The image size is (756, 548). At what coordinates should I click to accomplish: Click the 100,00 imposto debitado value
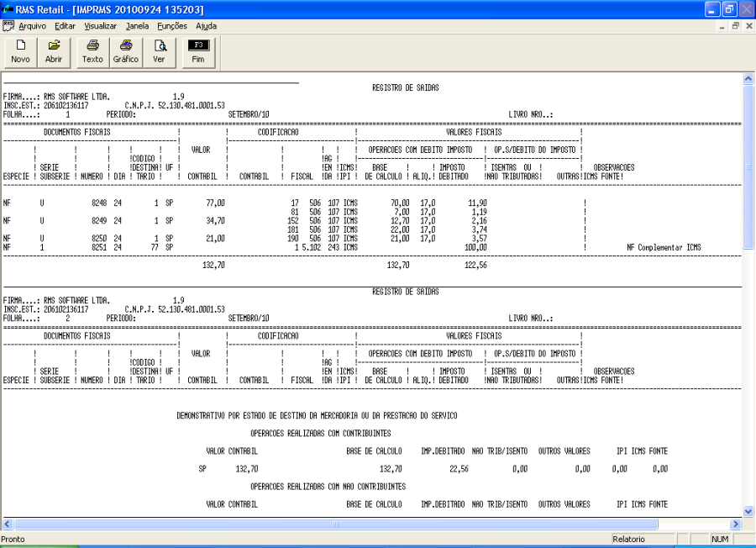475,247
